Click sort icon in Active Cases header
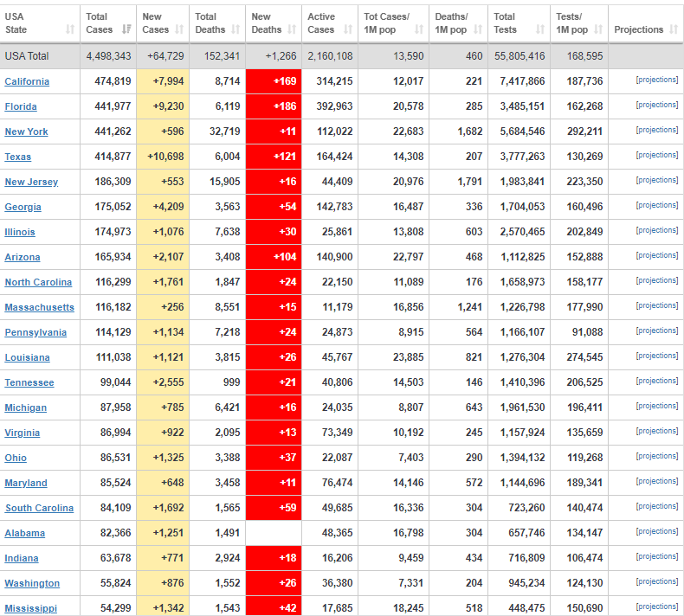The image size is (684, 616). [348, 29]
